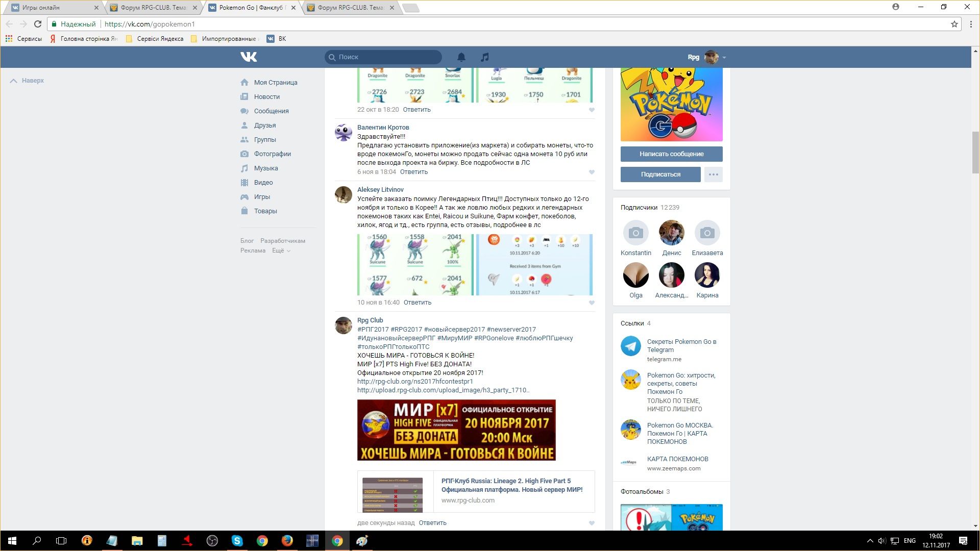980x551 pixels.
Task: Like Aleksey Litvinov's post heart
Action: [592, 303]
